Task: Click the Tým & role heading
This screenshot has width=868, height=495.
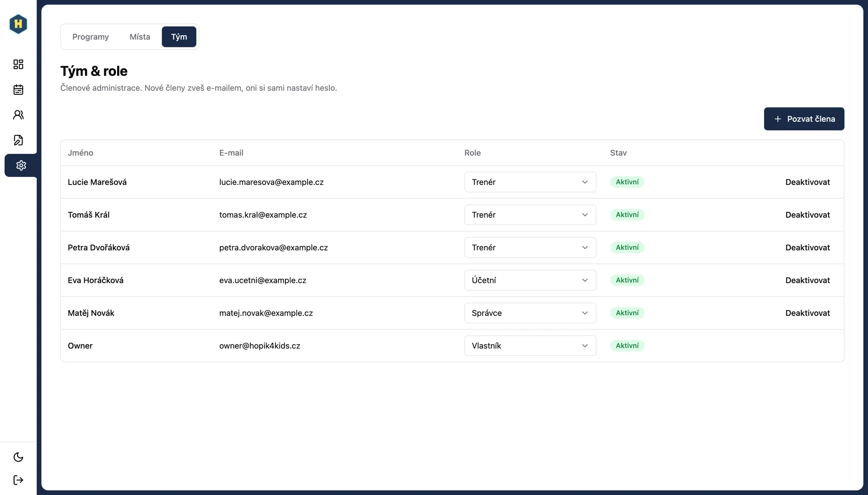Action: (94, 71)
